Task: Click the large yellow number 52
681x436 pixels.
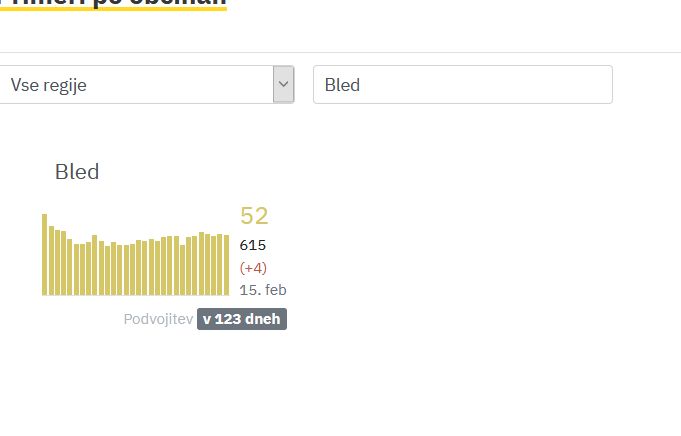Action: 254,216
